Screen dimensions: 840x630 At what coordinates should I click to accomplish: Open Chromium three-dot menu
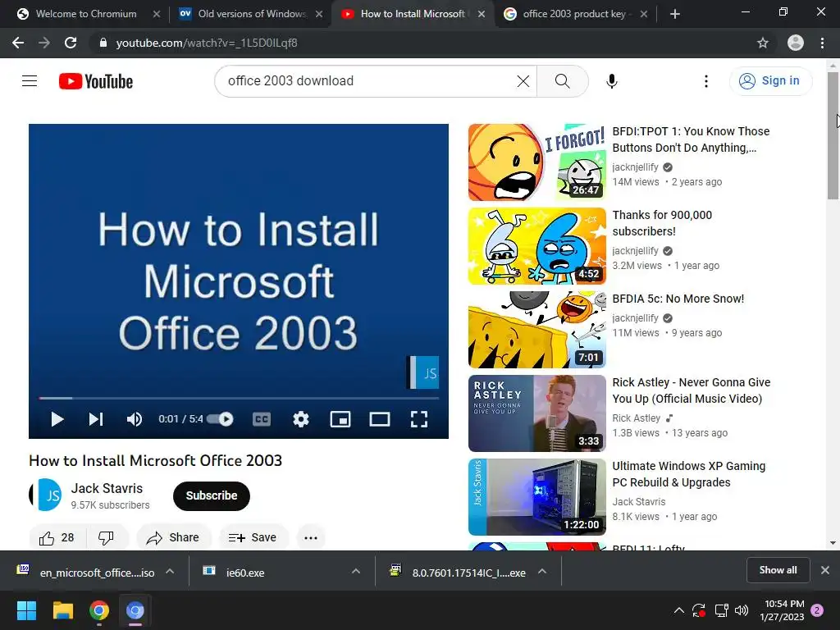(x=822, y=43)
